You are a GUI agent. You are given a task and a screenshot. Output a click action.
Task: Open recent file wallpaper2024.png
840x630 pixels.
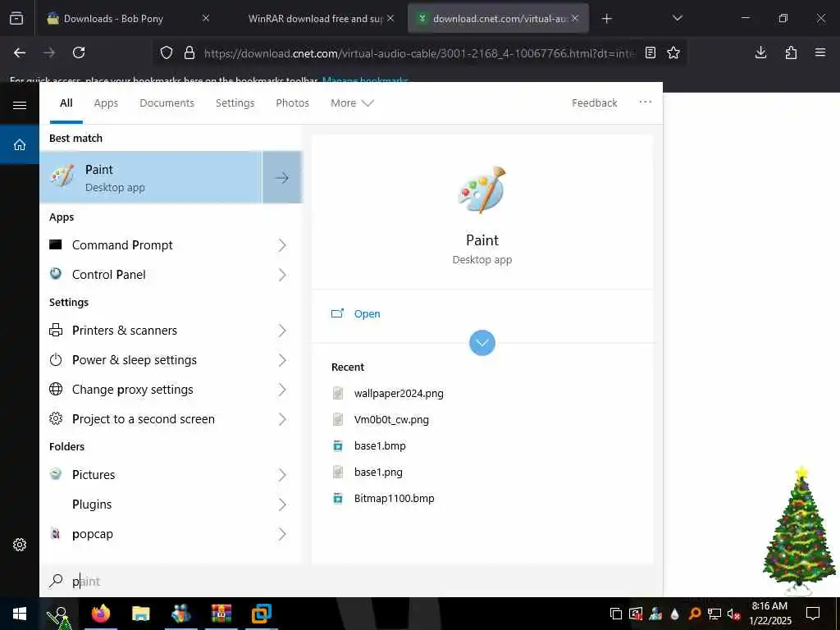pyautogui.click(x=399, y=393)
